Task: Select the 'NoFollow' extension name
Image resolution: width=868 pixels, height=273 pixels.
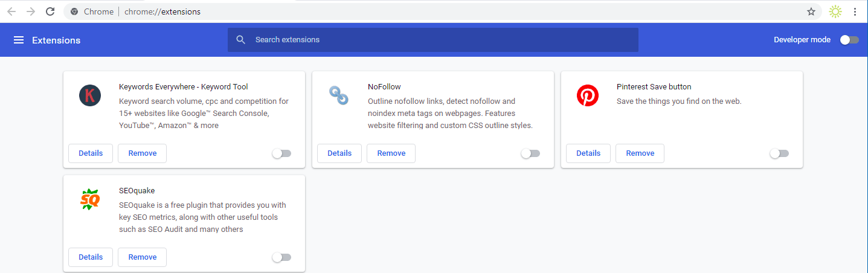Action: click(x=384, y=87)
